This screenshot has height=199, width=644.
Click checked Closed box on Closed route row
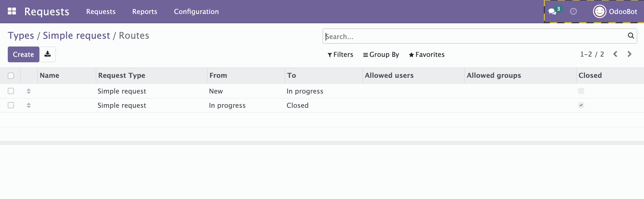click(581, 105)
